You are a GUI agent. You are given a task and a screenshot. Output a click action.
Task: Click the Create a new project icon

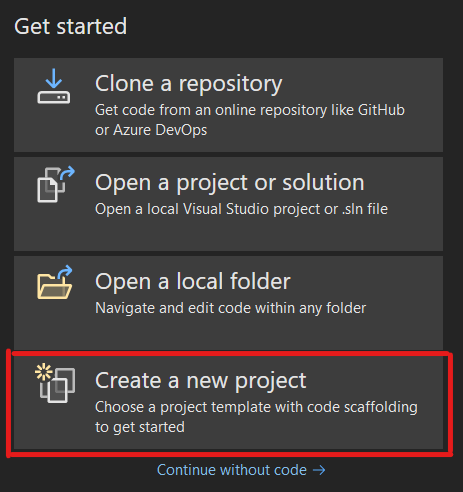(55, 383)
